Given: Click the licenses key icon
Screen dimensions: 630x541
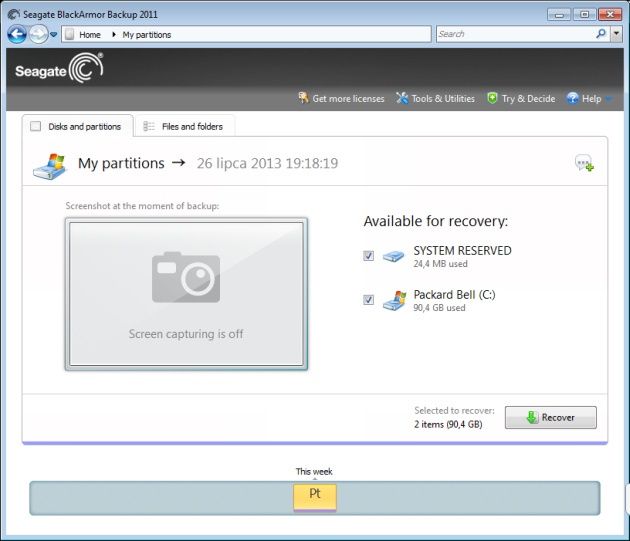Looking at the screenshot, I should tap(303, 98).
